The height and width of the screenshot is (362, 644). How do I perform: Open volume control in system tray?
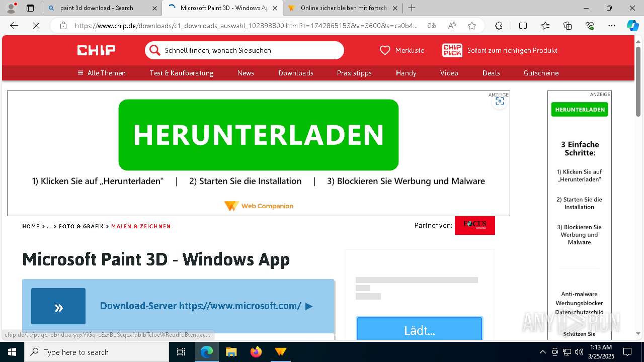579,352
